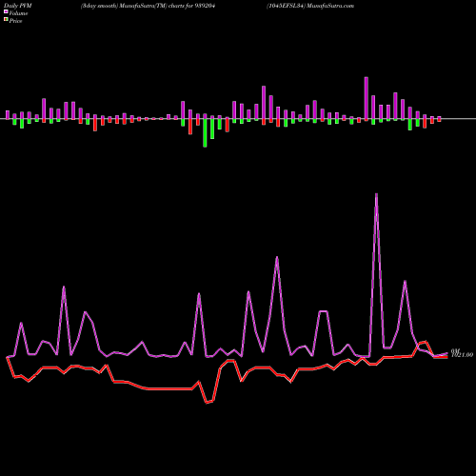476x476 pixels.
Task: Click the red-green Price legend swatch
Action: (x=6, y=19)
